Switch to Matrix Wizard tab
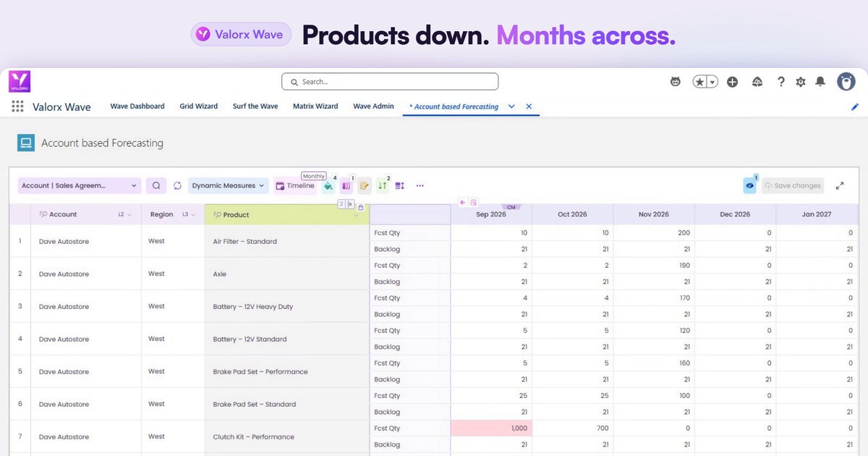This screenshot has height=456, width=868. 315,106
